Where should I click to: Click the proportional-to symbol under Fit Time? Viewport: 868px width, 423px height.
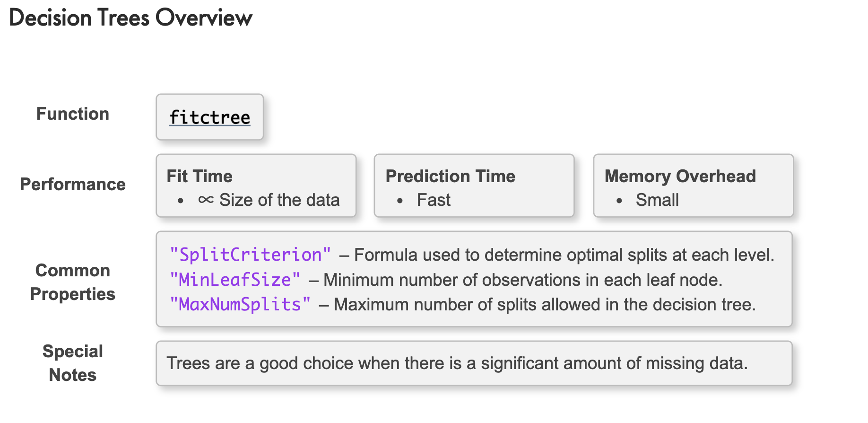pos(206,200)
